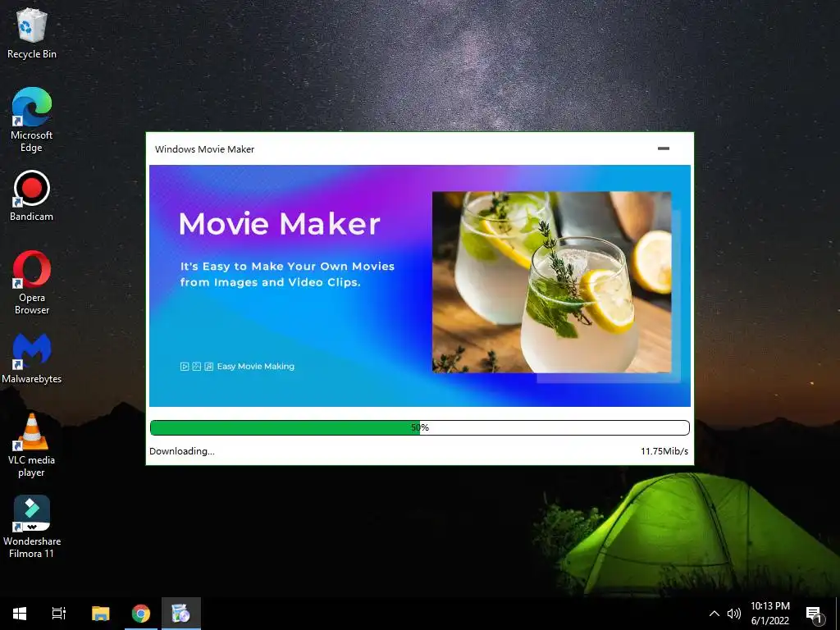Click the "Windows Movie Maker" window title
The image size is (840, 630).
[x=204, y=149]
